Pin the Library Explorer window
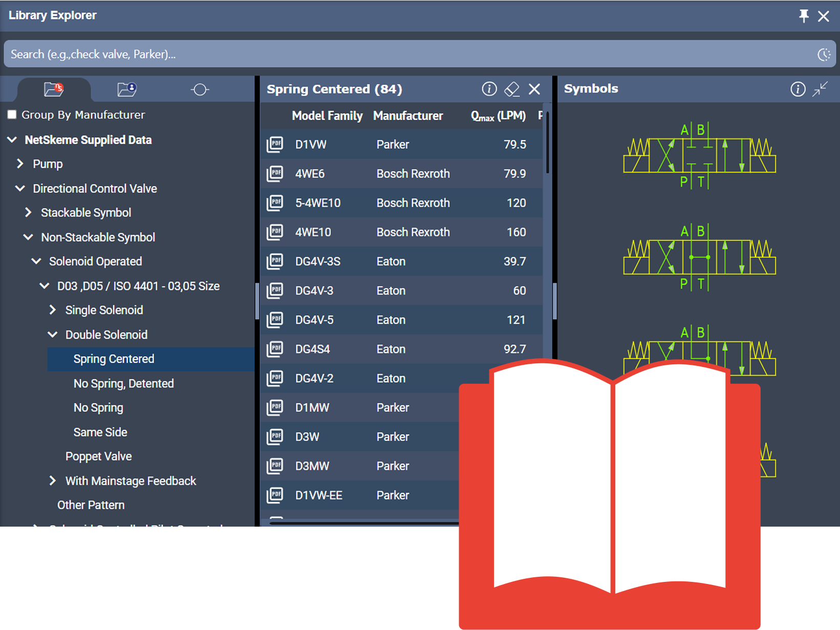 803,16
